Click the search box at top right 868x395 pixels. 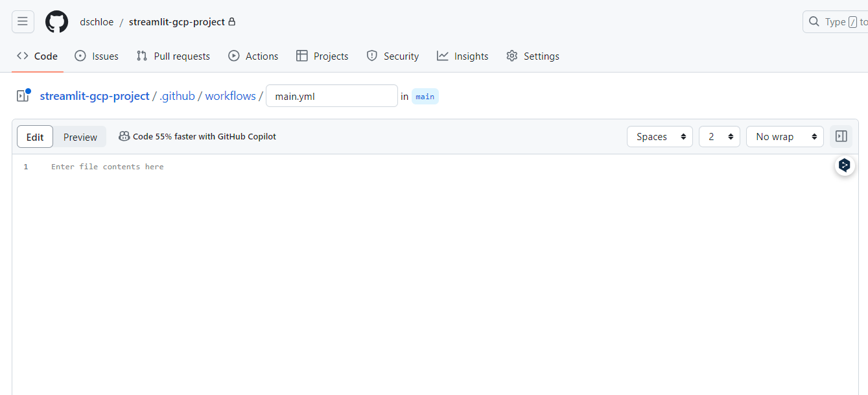tap(836, 21)
